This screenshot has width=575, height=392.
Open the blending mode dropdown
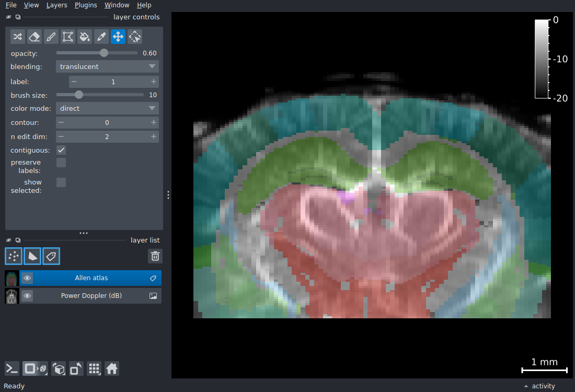[x=107, y=66]
